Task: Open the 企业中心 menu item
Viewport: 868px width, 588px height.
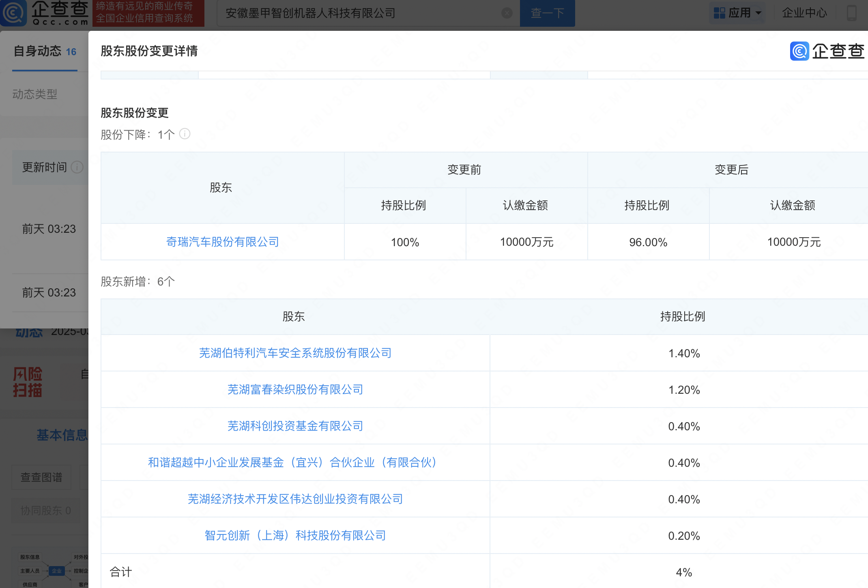Action: (x=804, y=13)
